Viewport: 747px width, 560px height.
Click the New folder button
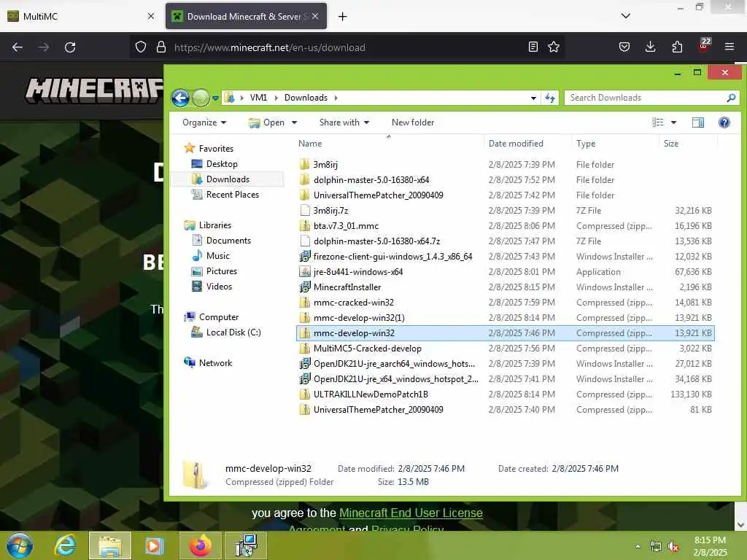pyautogui.click(x=413, y=122)
